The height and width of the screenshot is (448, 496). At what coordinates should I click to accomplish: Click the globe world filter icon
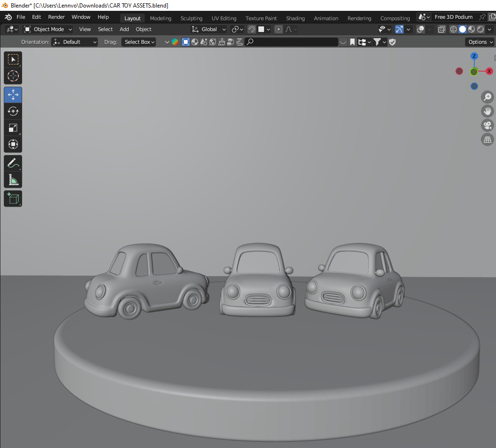click(213, 42)
